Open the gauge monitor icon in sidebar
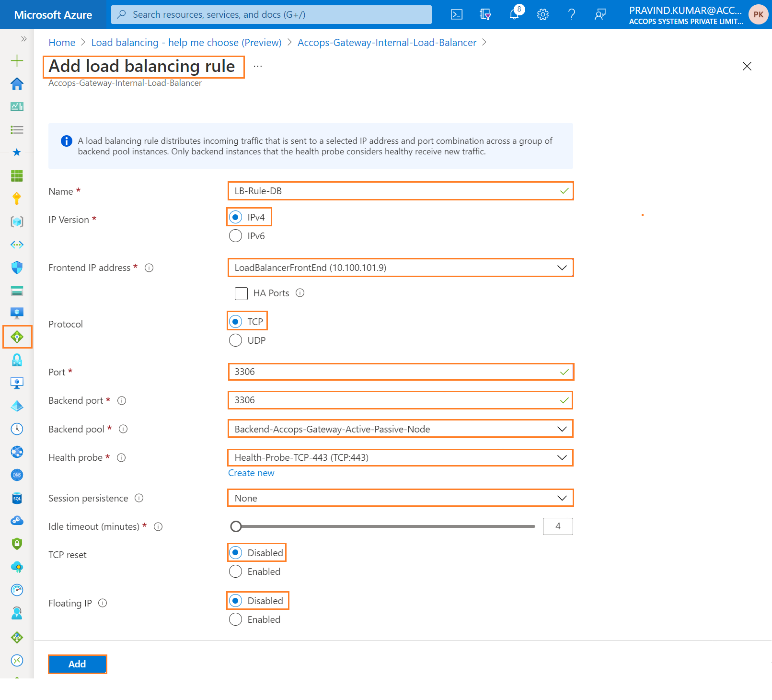 [17, 590]
